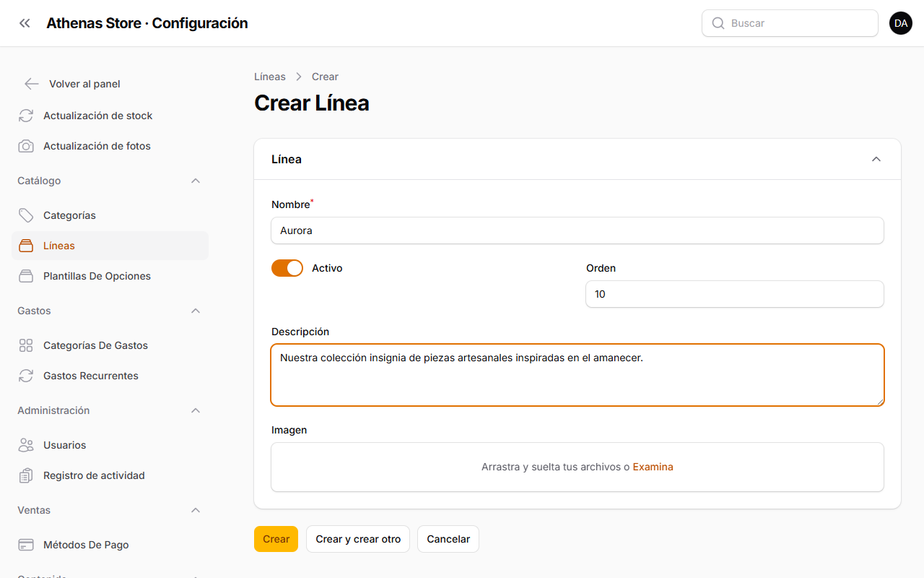This screenshot has width=924, height=578.
Task: Click the Buscar search field
Action: pos(790,23)
